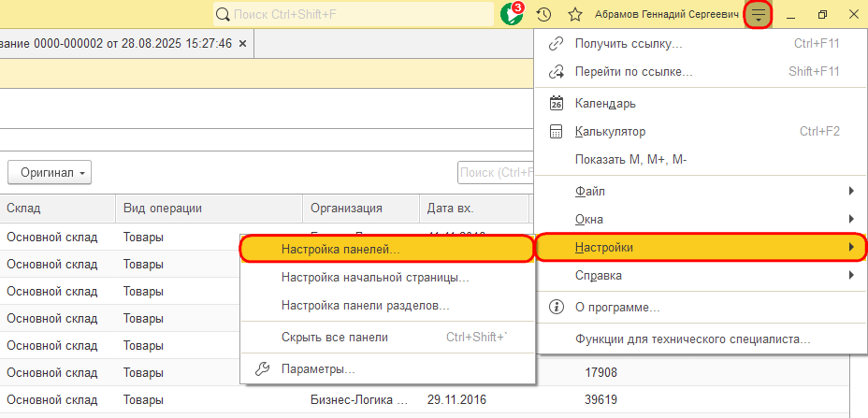
Task: Open Калькулятор from the menu
Action: point(701,132)
